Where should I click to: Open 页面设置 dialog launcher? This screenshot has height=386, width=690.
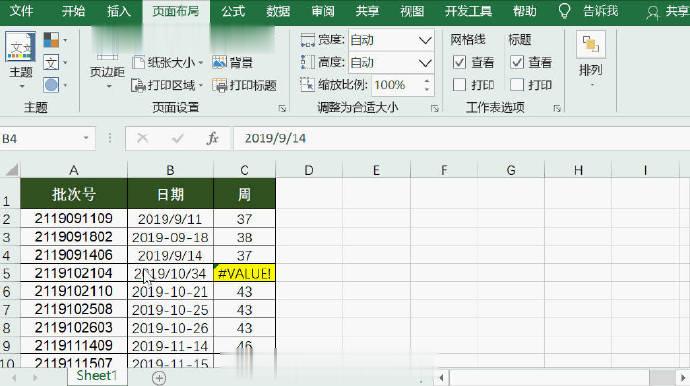point(282,108)
